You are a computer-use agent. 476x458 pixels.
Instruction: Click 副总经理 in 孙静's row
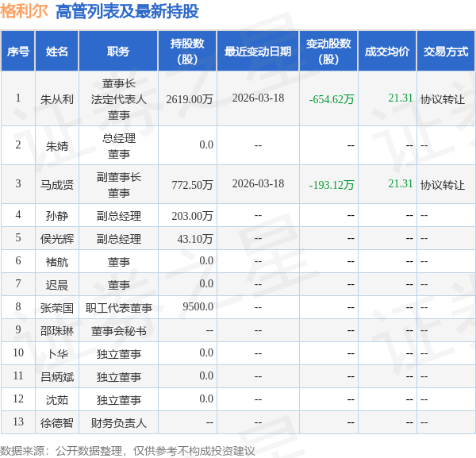pyautogui.click(x=119, y=216)
